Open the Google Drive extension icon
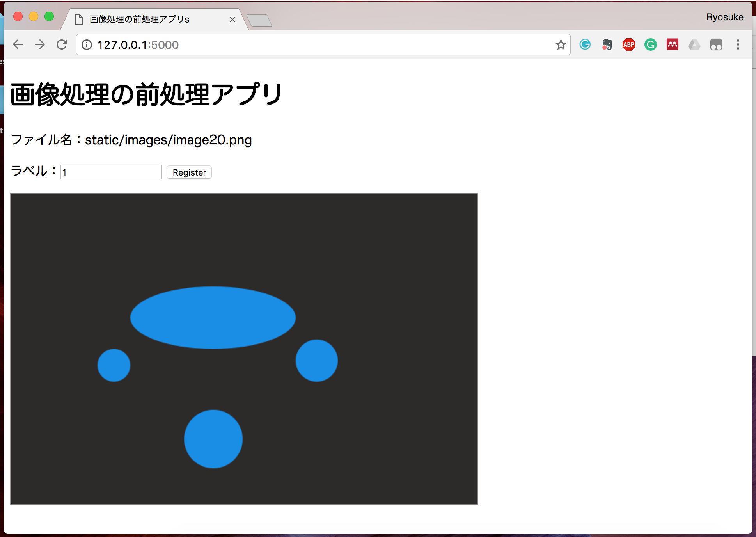 click(694, 44)
